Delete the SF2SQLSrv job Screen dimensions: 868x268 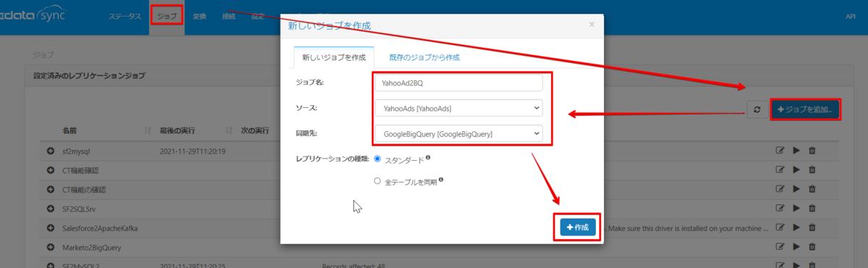812,209
